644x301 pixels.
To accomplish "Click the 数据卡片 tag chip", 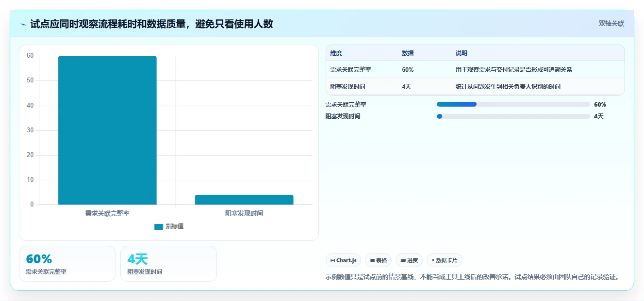I will pos(445,260).
